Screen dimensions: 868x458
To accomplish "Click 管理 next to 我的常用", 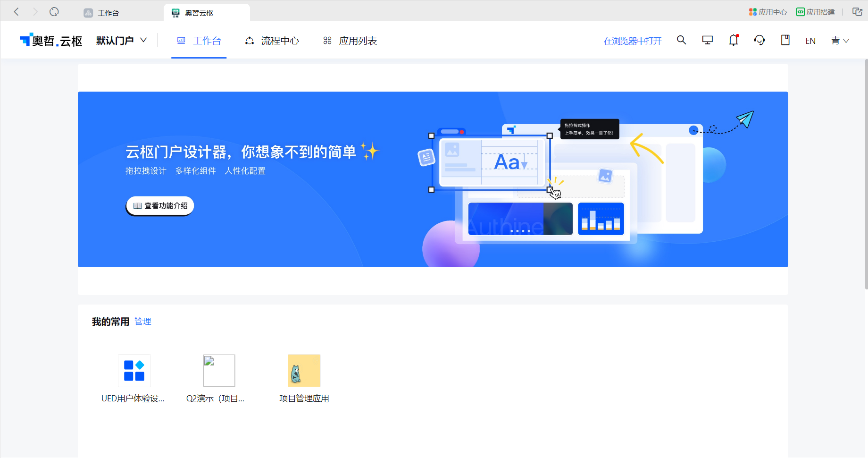I will click(x=143, y=322).
